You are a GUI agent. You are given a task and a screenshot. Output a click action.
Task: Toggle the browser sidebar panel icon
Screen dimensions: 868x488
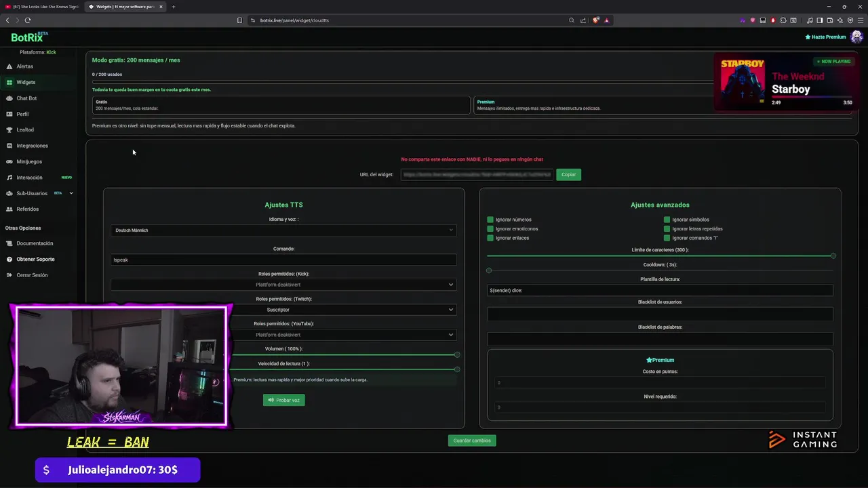(x=820, y=20)
